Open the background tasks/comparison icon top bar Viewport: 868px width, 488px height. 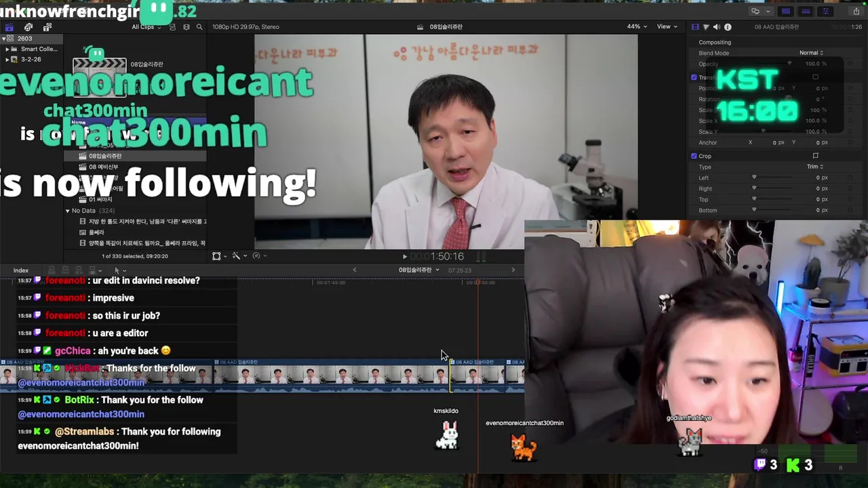click(x=755, y=11)
